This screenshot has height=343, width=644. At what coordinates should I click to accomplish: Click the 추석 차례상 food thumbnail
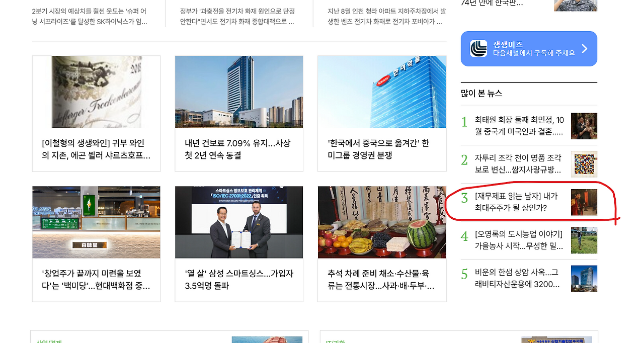(x=381, y=222)
